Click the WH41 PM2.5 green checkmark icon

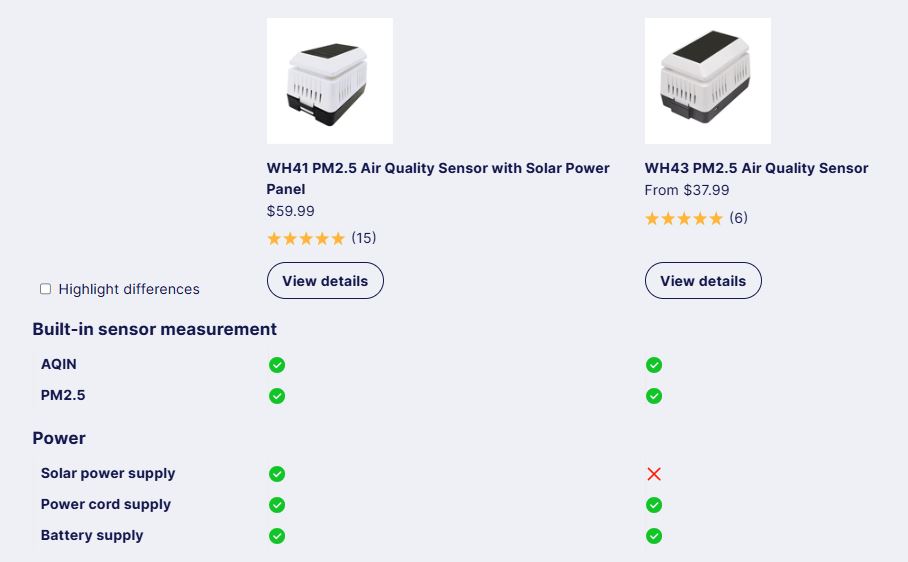[x=277, y=396]
